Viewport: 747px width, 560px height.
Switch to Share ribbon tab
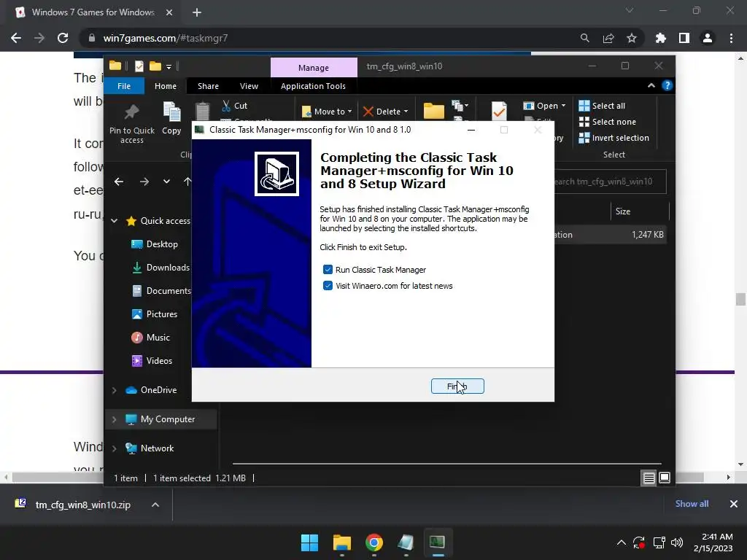point(208,86)
